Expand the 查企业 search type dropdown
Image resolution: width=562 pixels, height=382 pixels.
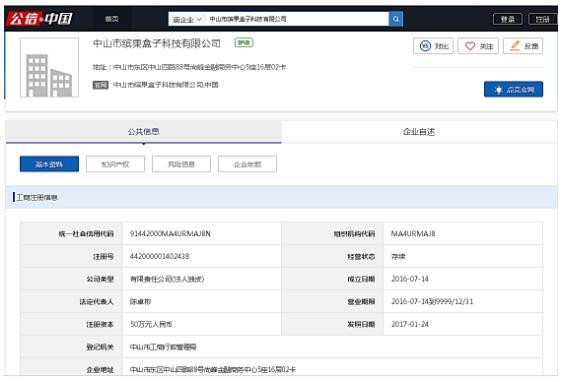(187, 19)
